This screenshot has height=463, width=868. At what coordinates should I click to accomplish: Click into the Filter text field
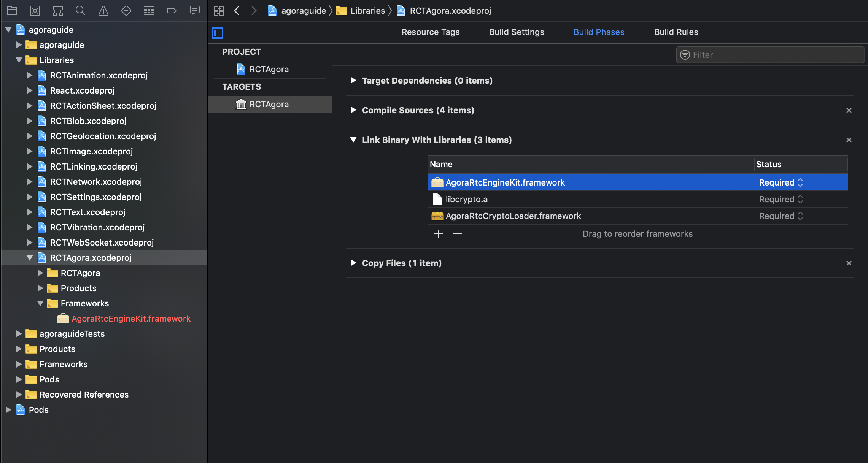tap(771, 55)
